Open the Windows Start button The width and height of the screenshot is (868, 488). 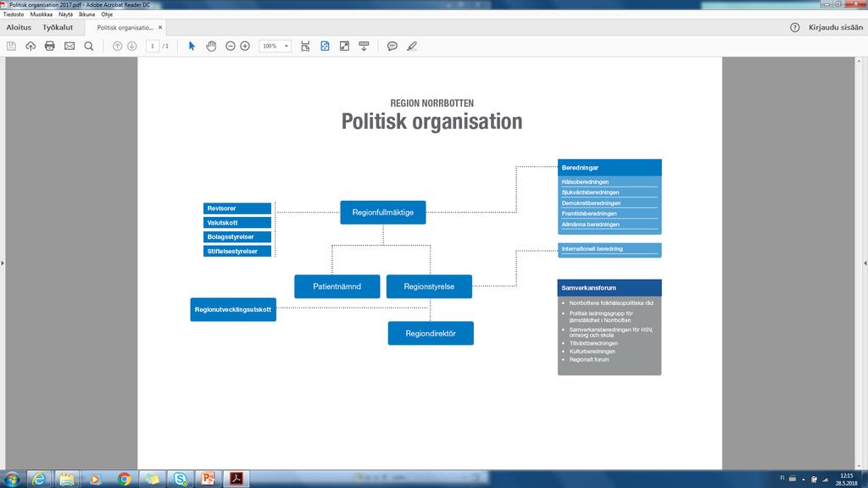coord(12,480)
